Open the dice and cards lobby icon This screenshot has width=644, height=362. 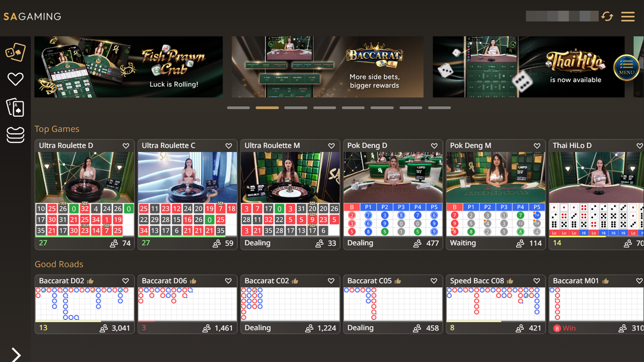coord(15,52)
